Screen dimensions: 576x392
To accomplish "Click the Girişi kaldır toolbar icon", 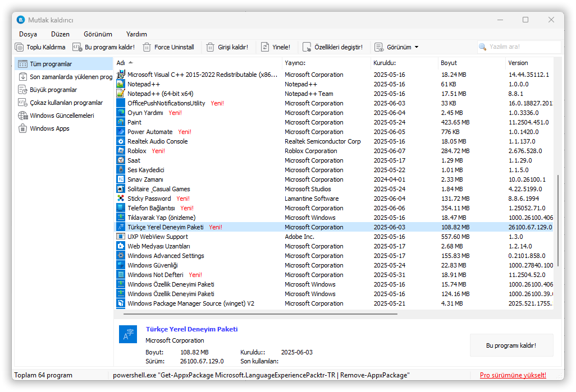I will point(210,47).
